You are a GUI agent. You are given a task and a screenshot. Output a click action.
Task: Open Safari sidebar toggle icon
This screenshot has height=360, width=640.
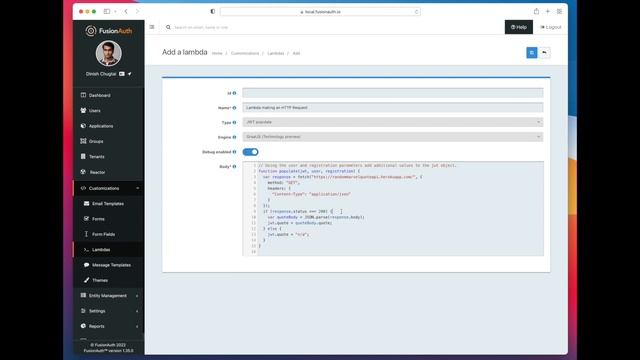107,11
